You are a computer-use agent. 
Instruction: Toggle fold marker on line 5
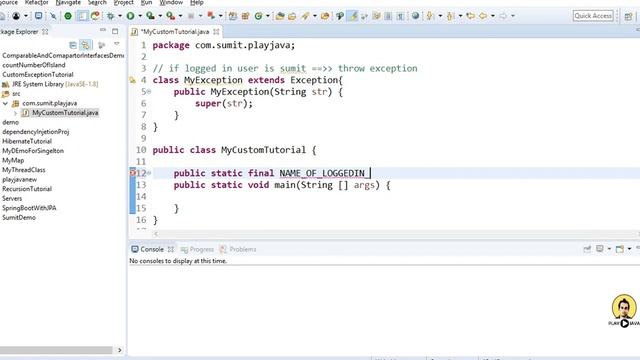149,92
